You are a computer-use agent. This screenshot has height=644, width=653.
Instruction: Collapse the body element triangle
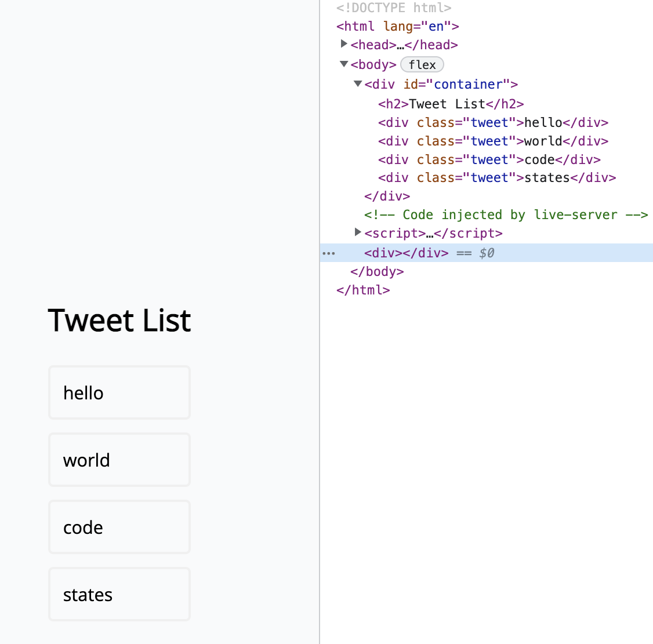coord(344,64)
